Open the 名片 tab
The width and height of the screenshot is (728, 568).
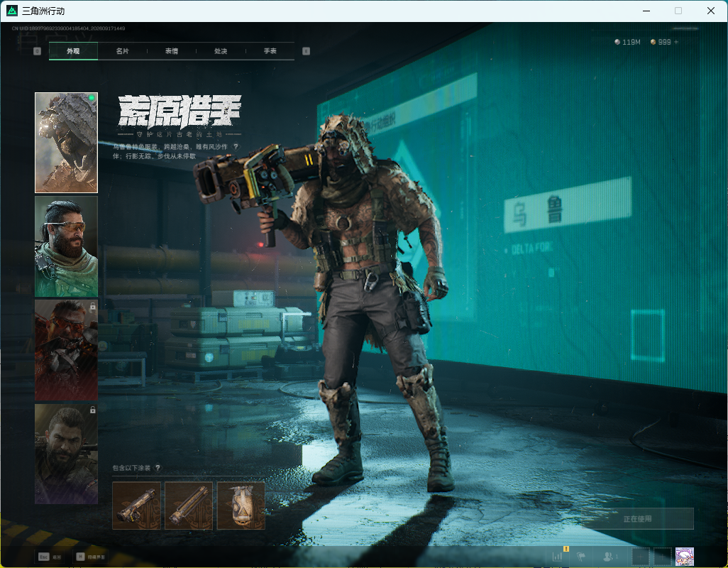[x=123, y=51]
